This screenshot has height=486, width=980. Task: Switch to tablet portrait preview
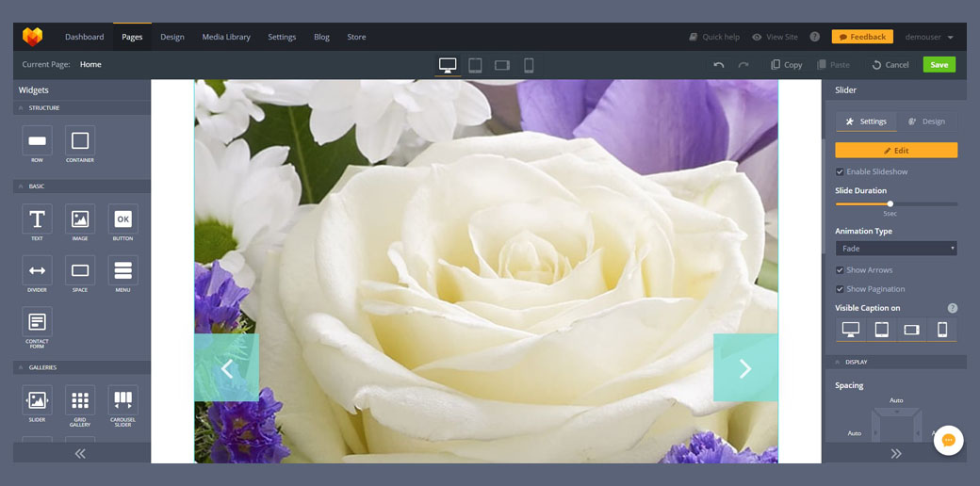click(475, 65)
